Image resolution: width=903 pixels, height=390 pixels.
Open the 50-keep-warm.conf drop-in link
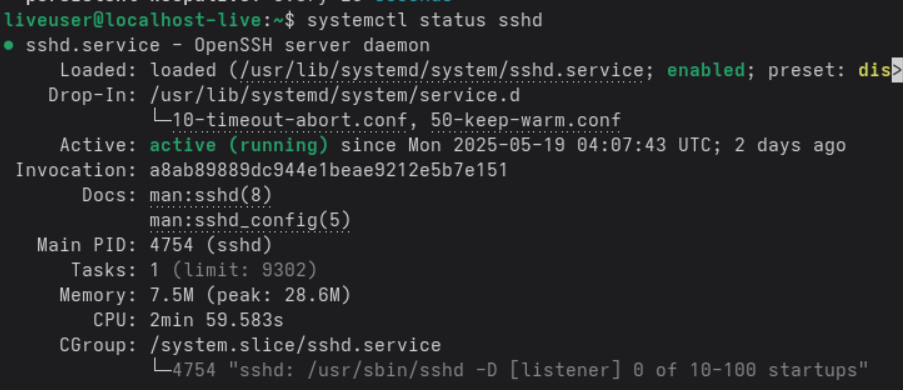(526, 120)
